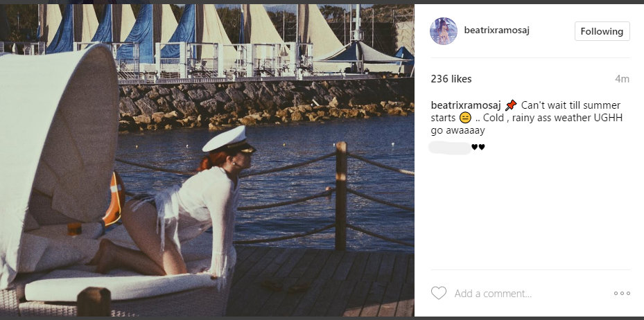Image resolution: width=644 pixels, height=320 pixels.
Task: Toggle the Following button
Action: click(x=602, y=31)
